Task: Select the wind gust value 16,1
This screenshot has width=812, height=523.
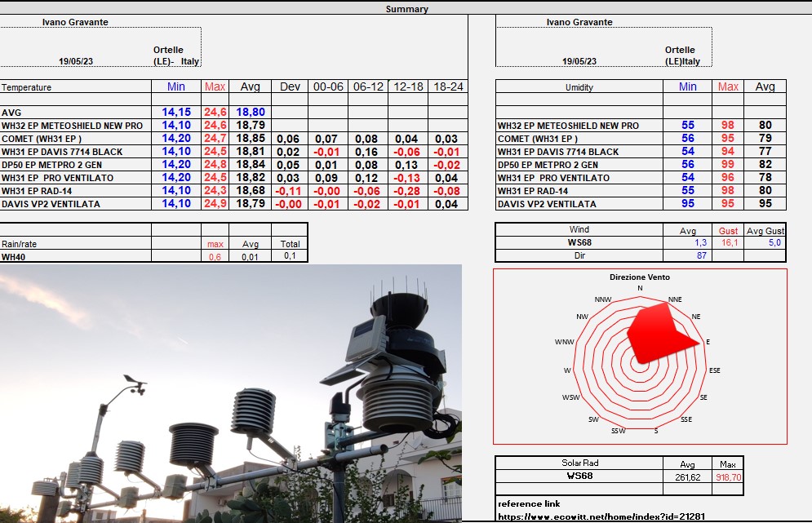Action: click(x=727, y=243)
